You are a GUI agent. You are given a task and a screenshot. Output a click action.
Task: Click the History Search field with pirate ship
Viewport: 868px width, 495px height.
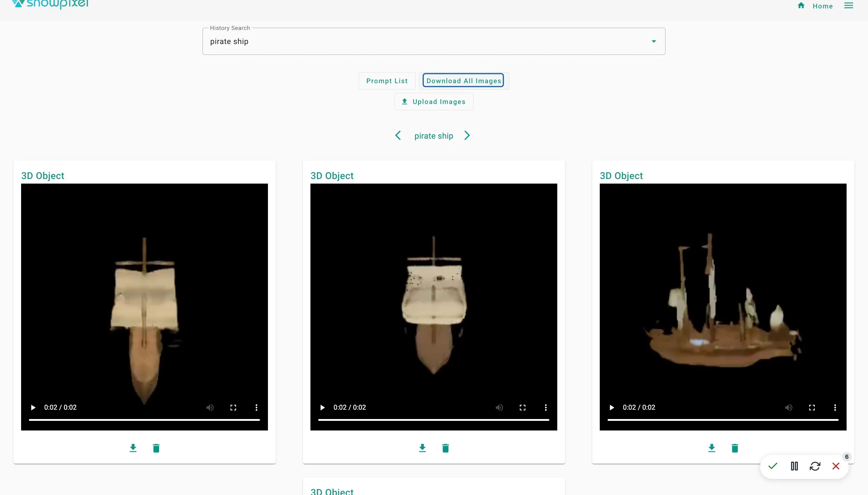(434, 42)
